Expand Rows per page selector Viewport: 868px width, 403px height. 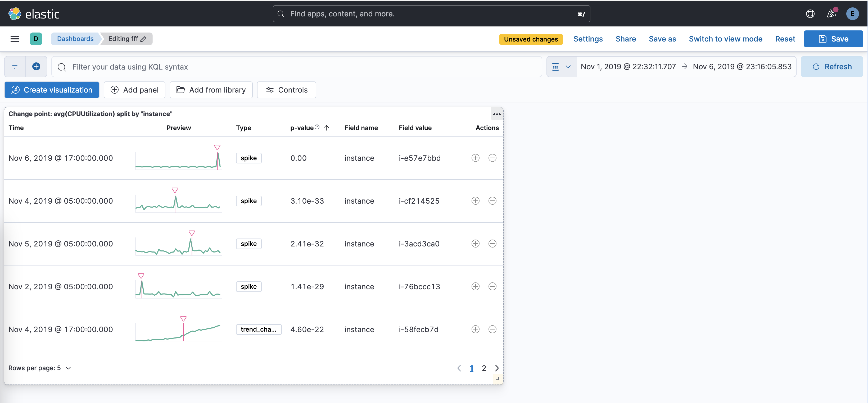[x=40, y=368]
